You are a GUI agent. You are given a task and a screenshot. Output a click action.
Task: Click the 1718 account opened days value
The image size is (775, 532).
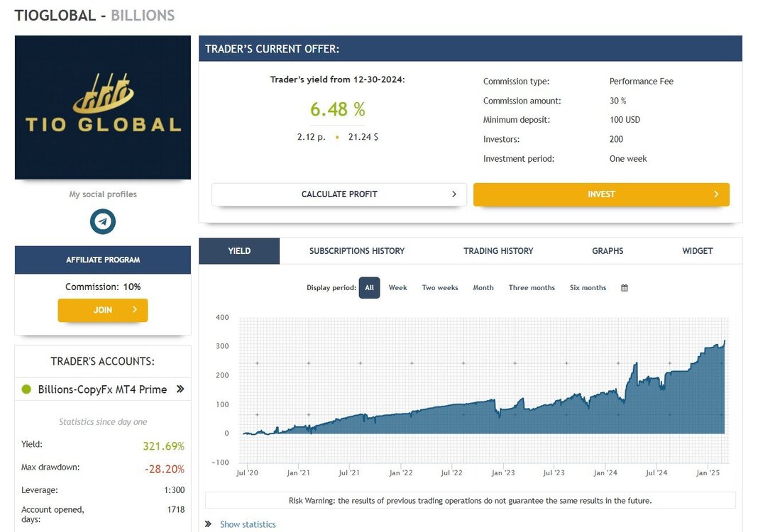176,509
